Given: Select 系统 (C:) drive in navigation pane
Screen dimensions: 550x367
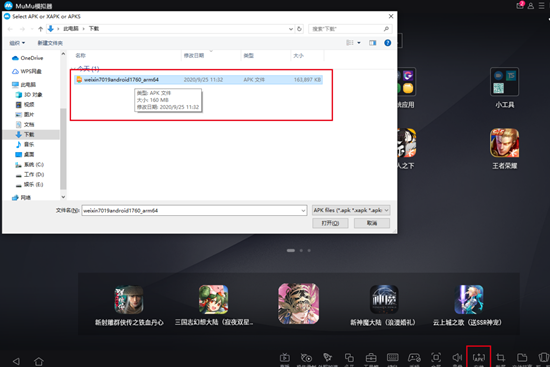Looking at the screenshot, I should click(30, 165).
